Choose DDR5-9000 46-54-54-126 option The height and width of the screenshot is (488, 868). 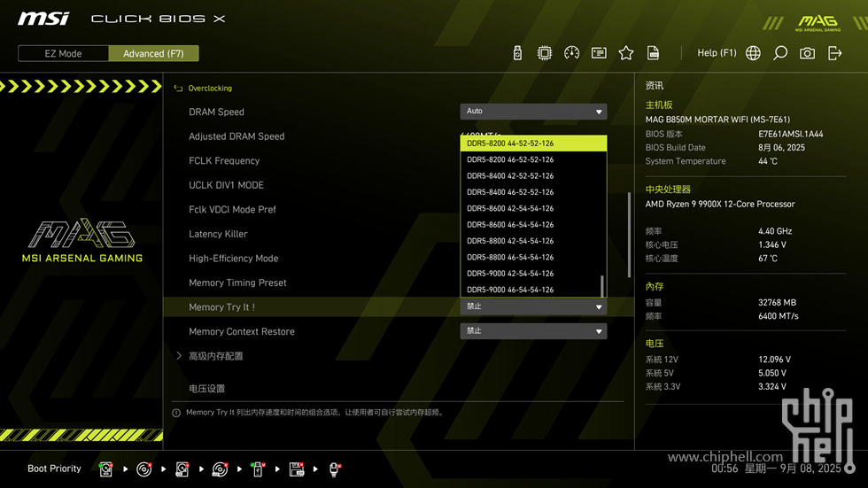(533, 290)
